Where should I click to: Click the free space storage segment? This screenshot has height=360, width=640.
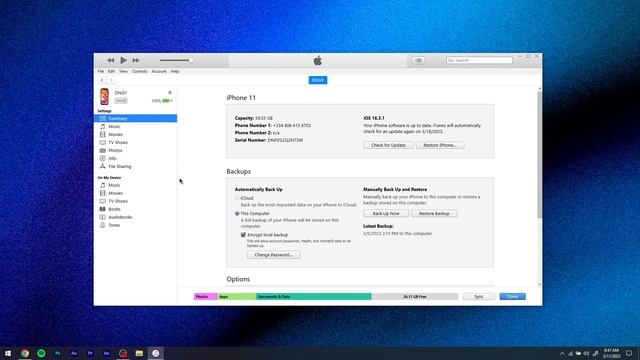pos(415,297)
